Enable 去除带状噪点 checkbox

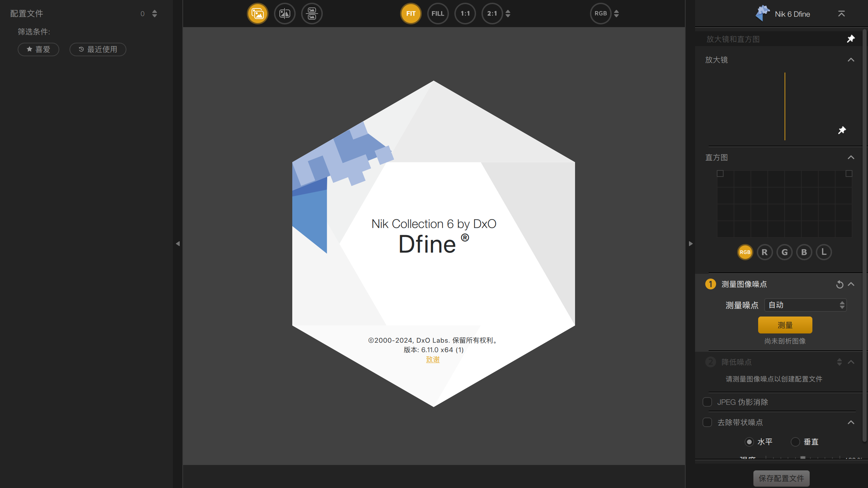click(x=707, y=422)
